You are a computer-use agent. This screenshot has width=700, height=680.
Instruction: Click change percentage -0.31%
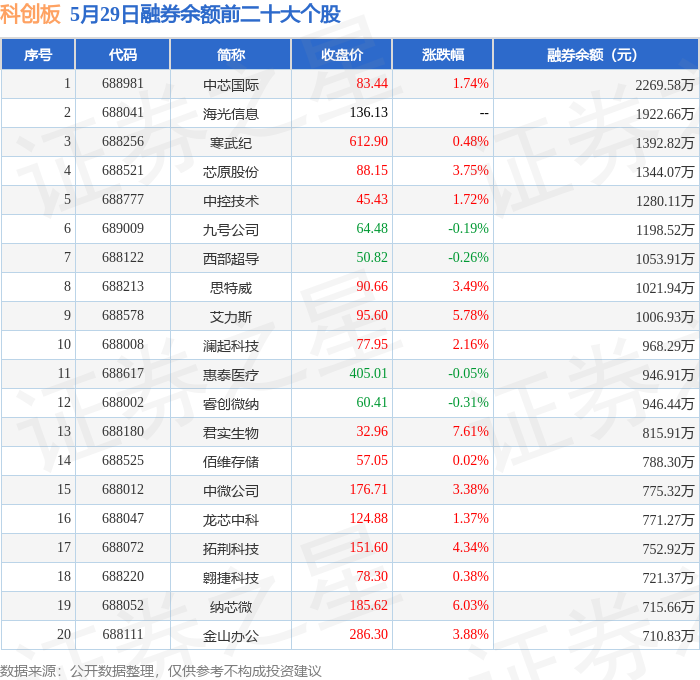[x=468, y=403]
